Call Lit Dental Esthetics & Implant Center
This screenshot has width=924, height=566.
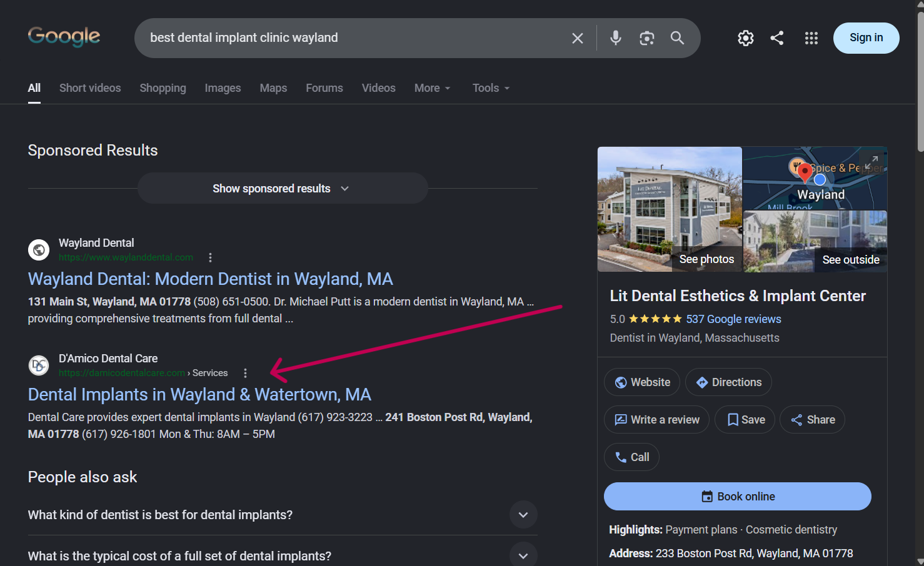tap(631, 457)
